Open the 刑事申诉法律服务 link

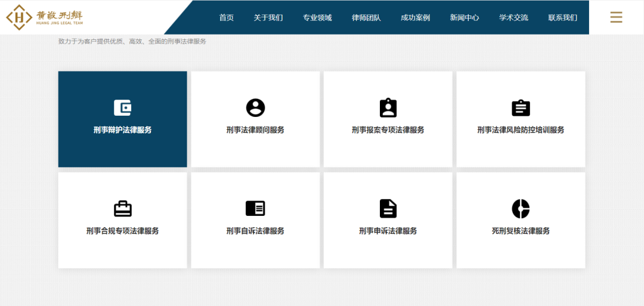tap(388, 231)
